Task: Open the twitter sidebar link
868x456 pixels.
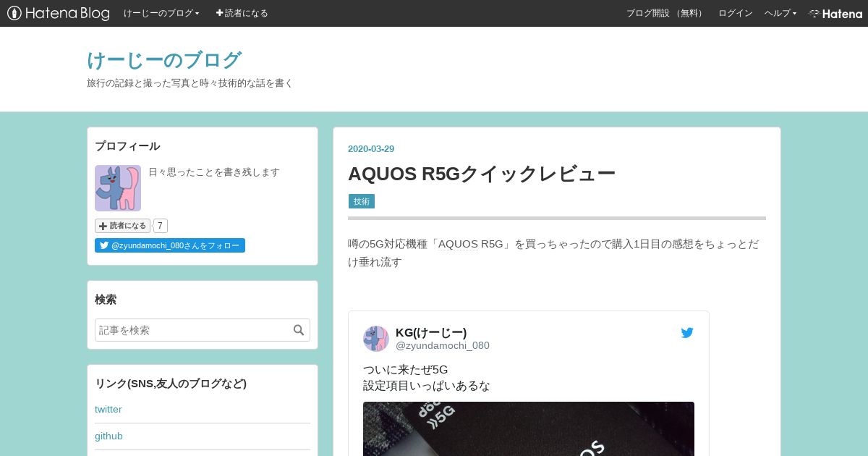Action: (109, 409)
